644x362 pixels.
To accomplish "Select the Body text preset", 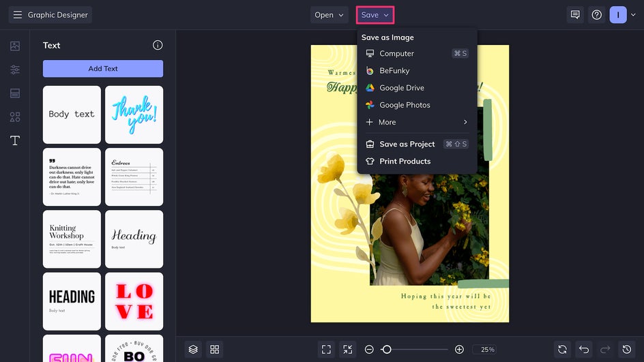I will 72,115.
